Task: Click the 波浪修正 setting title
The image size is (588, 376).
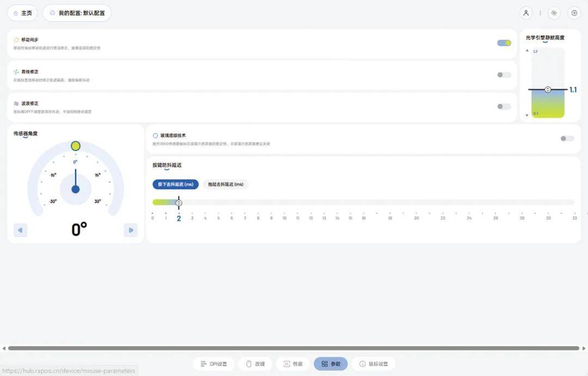Action: (29, 104)
